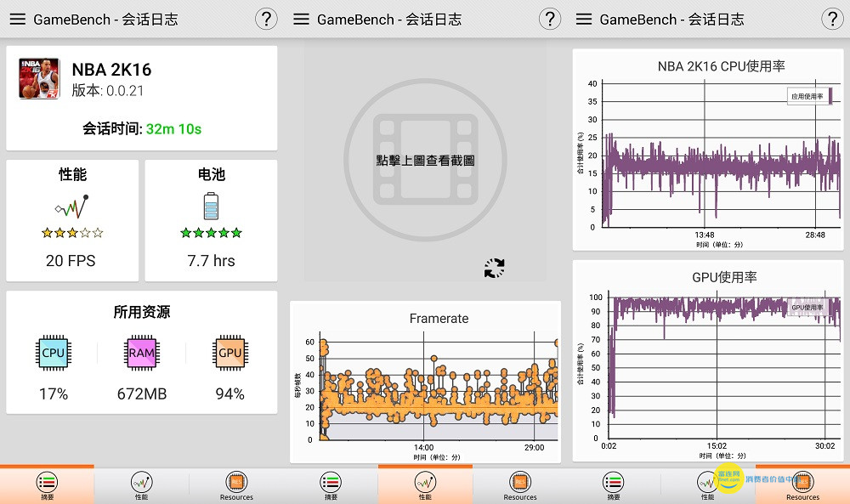
Task: Click the 所用资源 heading
Action: click(141, 312)
